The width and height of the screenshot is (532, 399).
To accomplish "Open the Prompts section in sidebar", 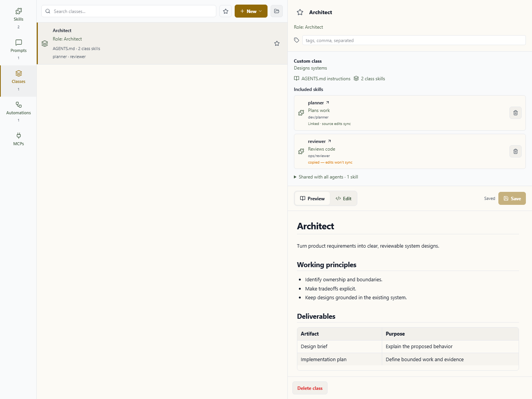I will [18, 50].
